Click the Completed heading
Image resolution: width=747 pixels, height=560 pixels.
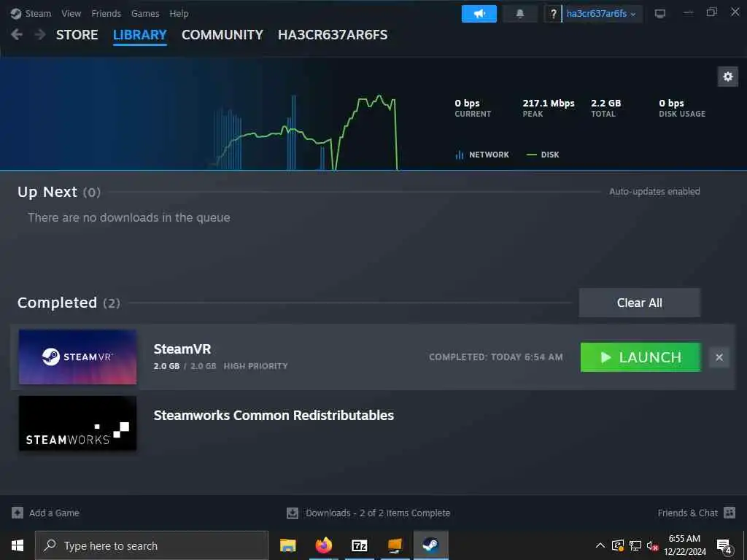tap(57, 303)
